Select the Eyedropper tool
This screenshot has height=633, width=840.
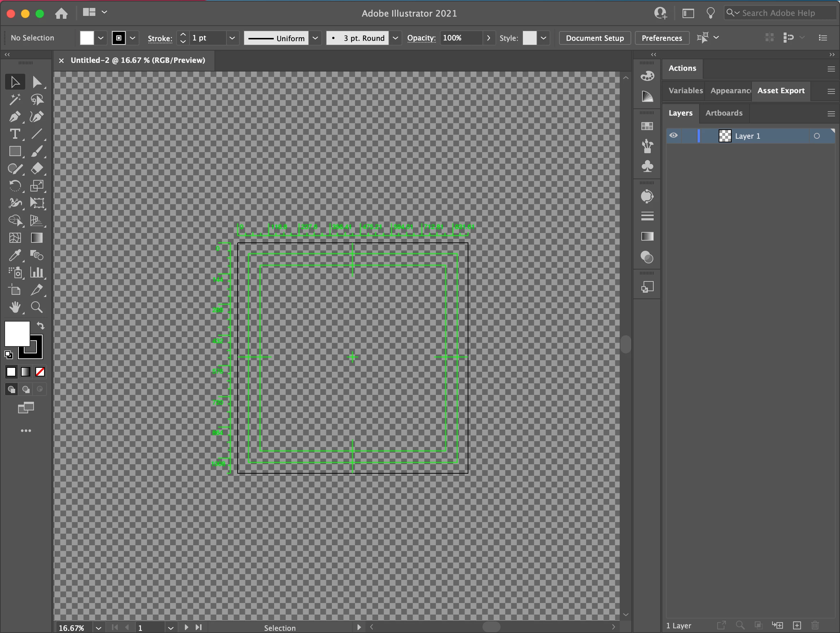coord(15,255)
